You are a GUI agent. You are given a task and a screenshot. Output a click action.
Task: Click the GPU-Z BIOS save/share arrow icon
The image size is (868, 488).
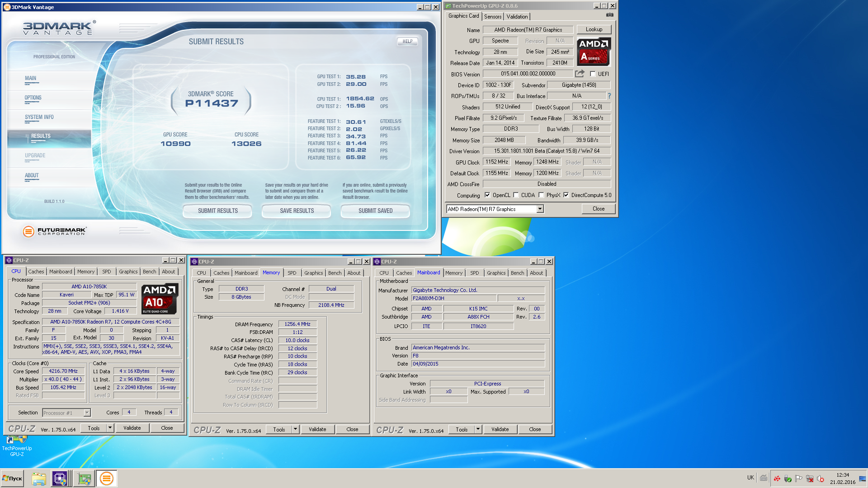pos(580,74)
